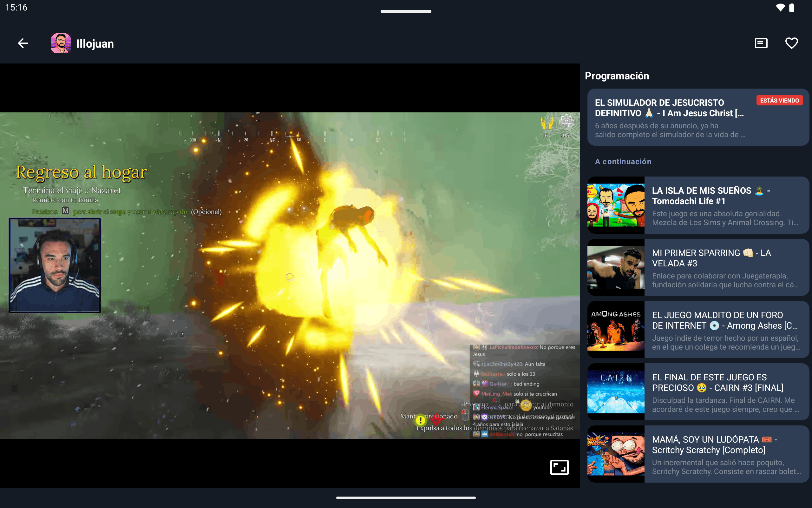Viewport: 812px width, 508px height.
Task: Open current program El Simulador de Jesucristo
Action: (x=698, y=117)
